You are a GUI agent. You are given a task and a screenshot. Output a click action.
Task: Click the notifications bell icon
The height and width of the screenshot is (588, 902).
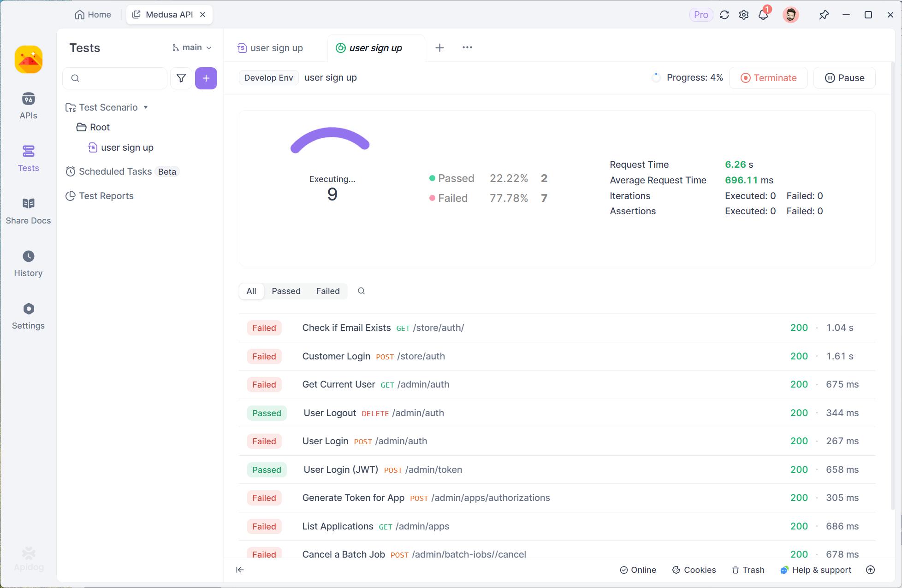(x=764, y=14)
